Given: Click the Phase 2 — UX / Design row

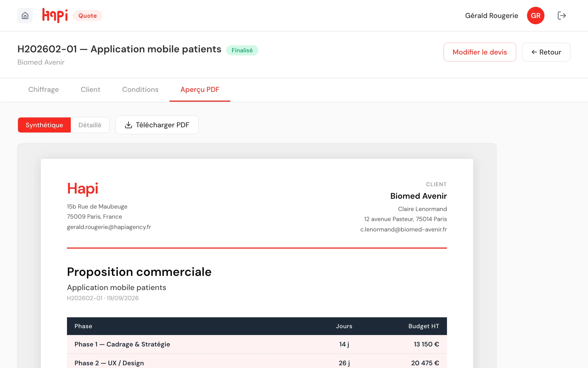Looking at the screenshot, I should point(257,361).
